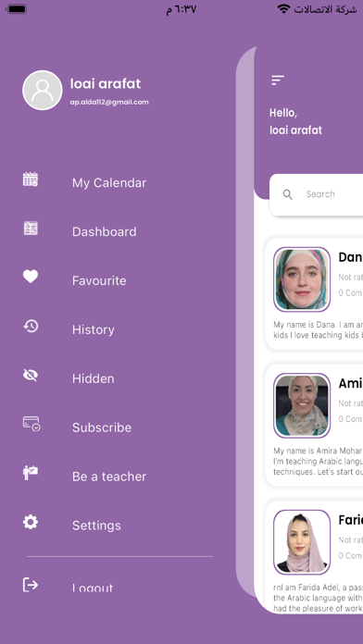Screen dimensions: 363x644
Task: Open Subscribe menu item
Action: [102, 427]
